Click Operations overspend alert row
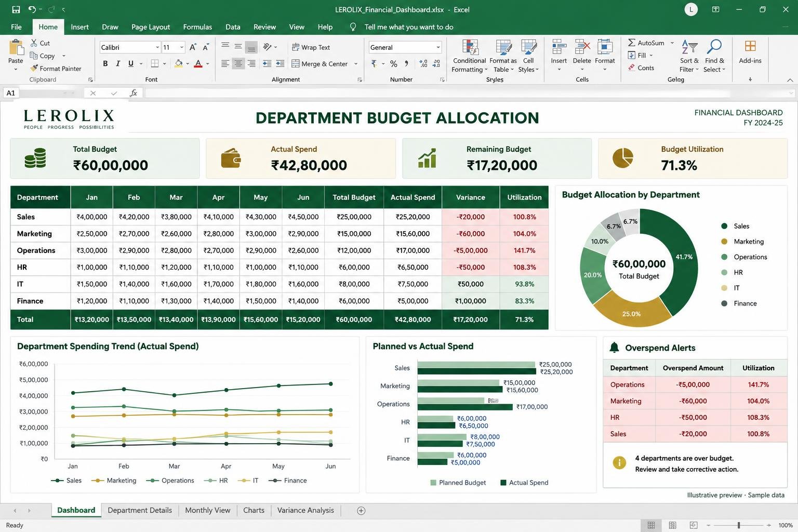Image resolution: width=798 pixels, height=532 pixels. point(695,384)
